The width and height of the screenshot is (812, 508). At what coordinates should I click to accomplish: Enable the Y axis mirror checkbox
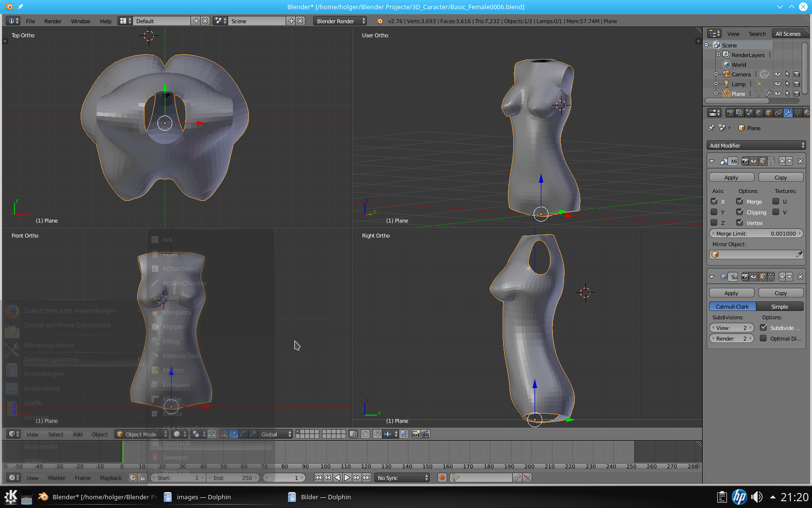click(x=714, y=212)
